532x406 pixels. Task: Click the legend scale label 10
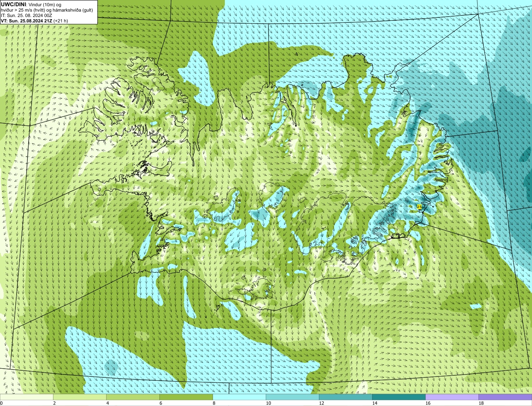click(268, 403)
